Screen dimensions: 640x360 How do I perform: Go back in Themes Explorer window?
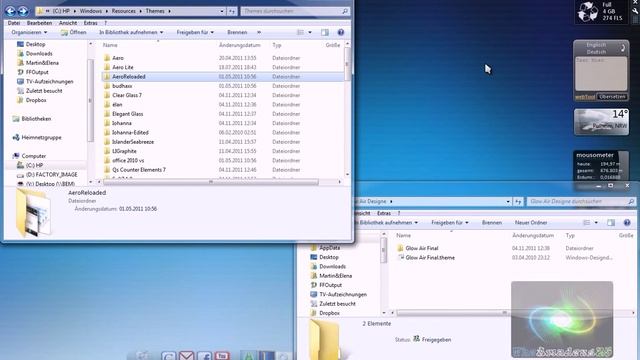tap(10, 11)
